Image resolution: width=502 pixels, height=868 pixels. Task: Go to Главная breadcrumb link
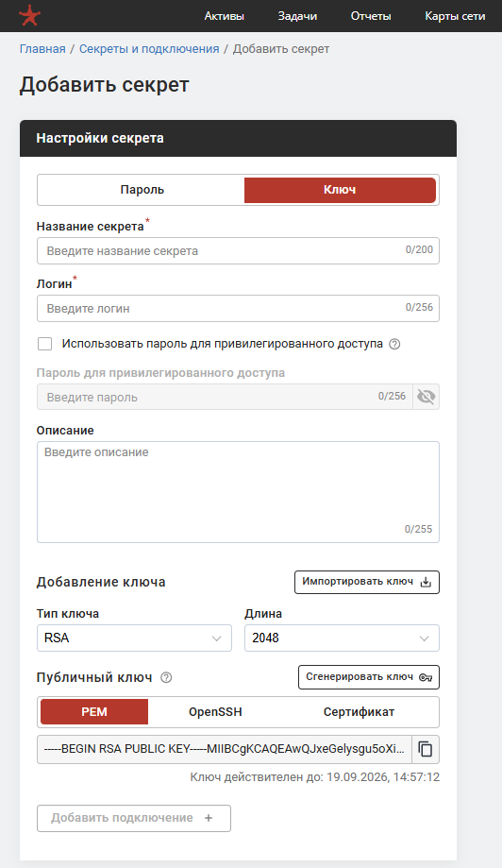point(42,49)
